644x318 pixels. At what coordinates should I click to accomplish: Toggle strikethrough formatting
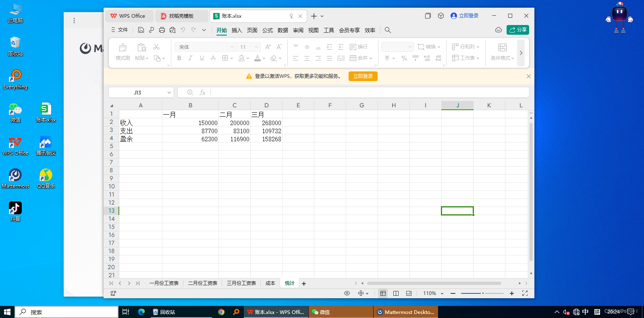tap(213, 58)
